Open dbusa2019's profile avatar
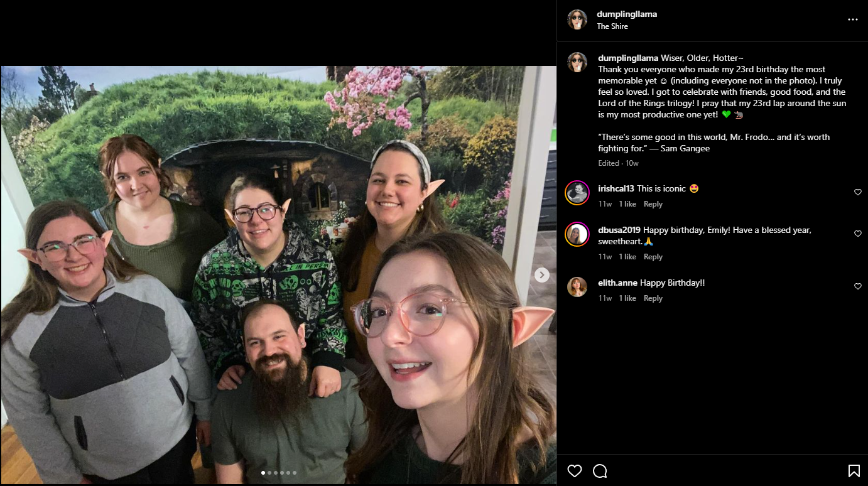Viewport: 868px width, 486px height. tap(577, 235)
